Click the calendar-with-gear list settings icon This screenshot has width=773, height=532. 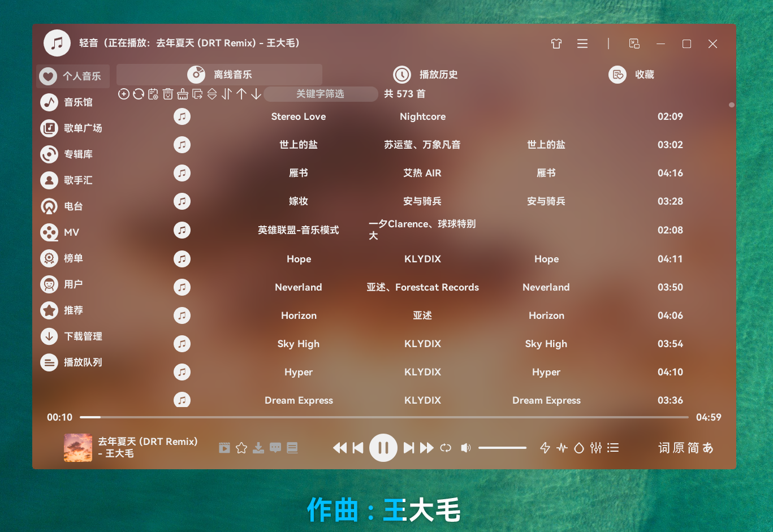click(153, 94)
